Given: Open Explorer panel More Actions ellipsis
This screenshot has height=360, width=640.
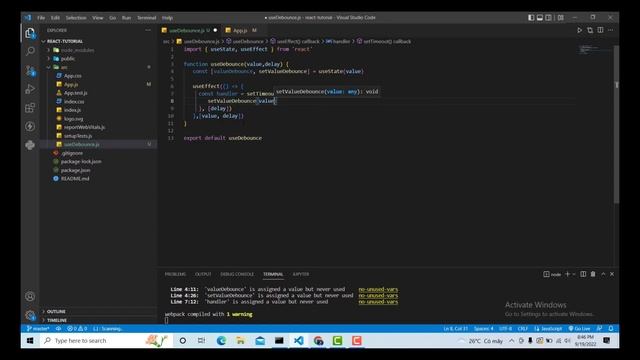Looking at the screenshot, I should (148, 30).
